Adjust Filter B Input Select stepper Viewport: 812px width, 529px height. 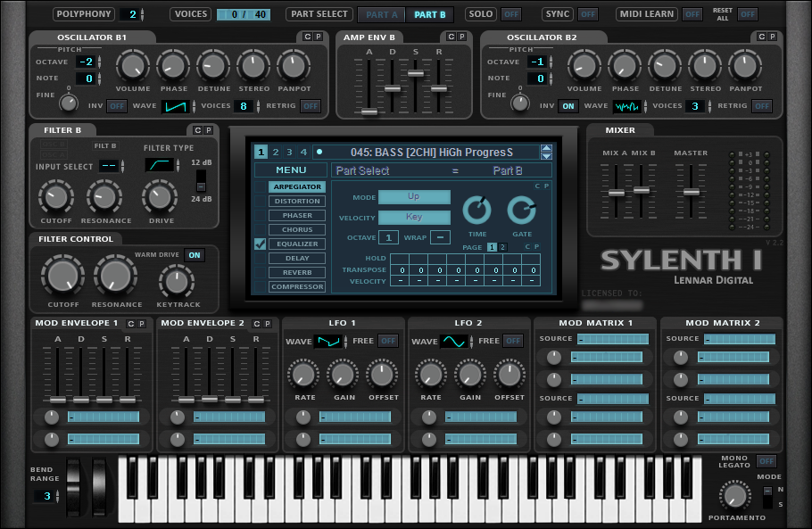click(x=123, y=166)
